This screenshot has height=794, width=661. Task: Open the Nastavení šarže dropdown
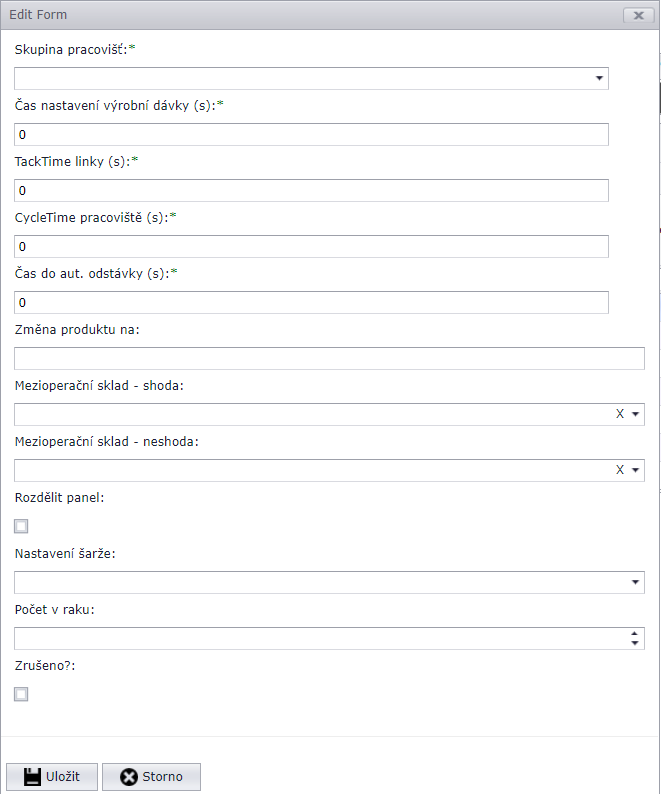636,582
